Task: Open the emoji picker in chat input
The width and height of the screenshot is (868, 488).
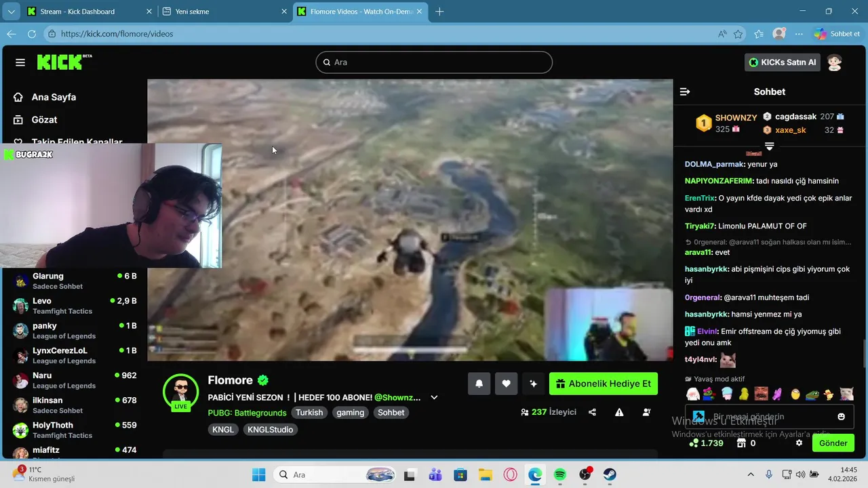Action: (842, 417)
